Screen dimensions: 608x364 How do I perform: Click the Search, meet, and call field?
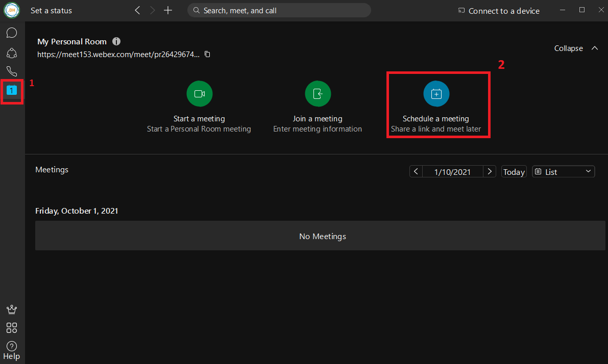279,10
